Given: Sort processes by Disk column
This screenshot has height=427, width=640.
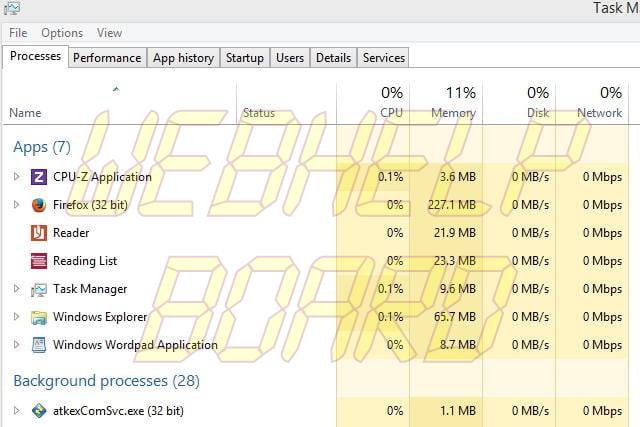Looking at the screenshot, I should click(519, 103).
